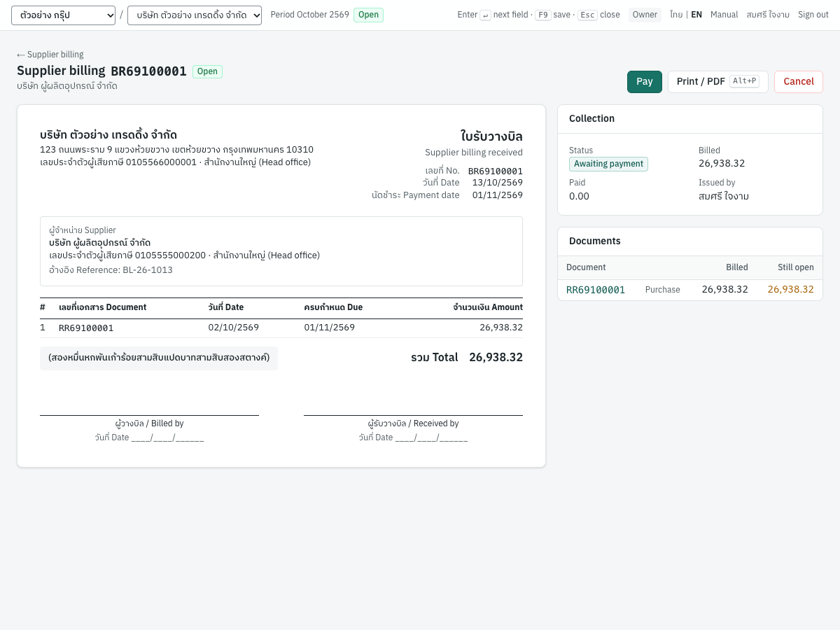Screen dimensions: 840x630
Task: Click the รวม Total amount 26,938.32
Action: (496, 357)
